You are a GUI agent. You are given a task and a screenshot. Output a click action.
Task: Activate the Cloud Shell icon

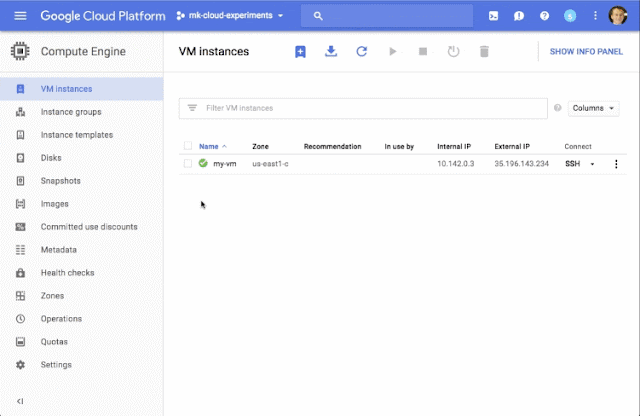(x=493, y=16)
